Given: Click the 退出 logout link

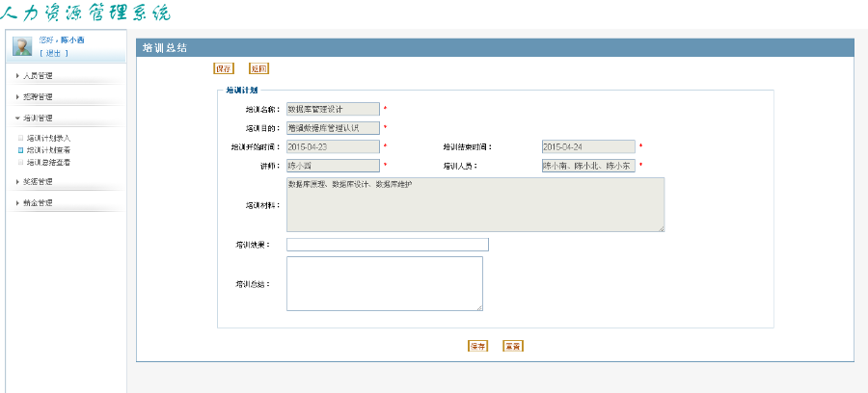Looking at the screenshot, I should [x=54, y=53].
